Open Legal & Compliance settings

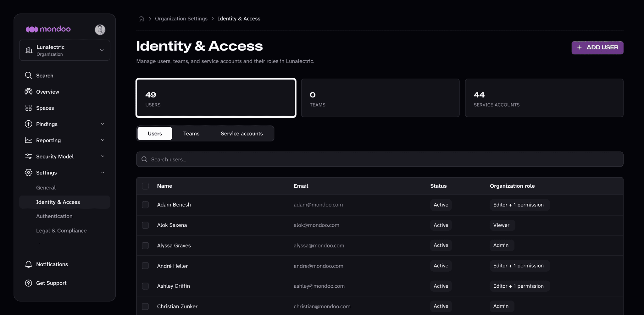(61, 231)
